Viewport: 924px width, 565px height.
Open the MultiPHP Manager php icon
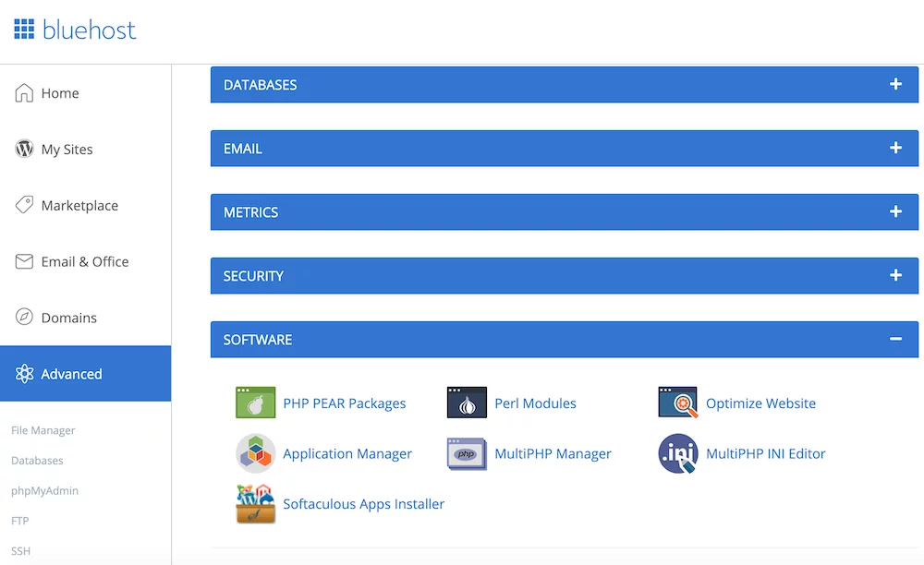pyautogui.click(x=467, y=454)
